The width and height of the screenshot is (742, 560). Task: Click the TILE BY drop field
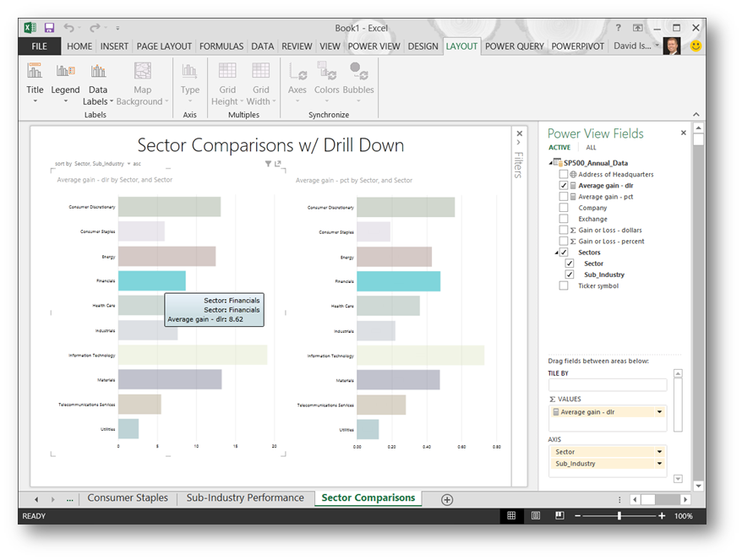[608, 384]
